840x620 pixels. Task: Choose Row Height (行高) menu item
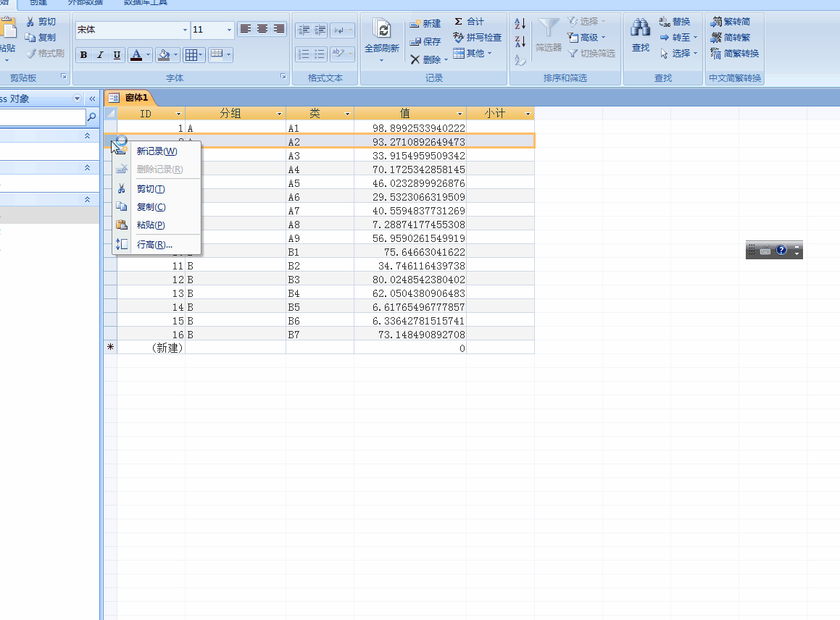coord(157,245)
